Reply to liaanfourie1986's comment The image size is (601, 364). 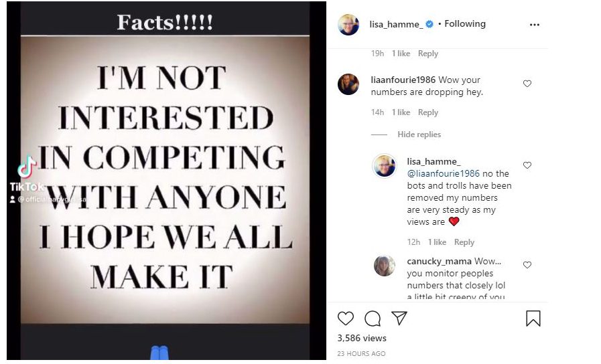428,112
